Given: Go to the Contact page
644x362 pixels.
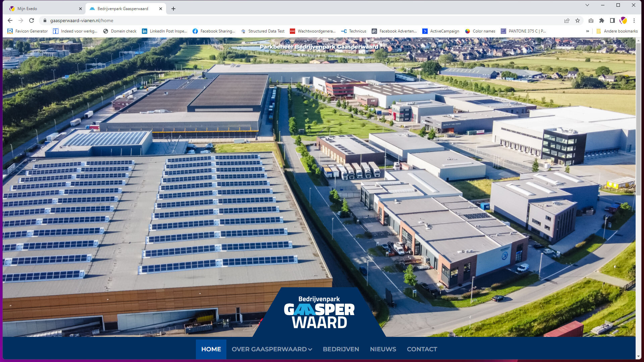Looking at the screenshot, I should 422,349.
